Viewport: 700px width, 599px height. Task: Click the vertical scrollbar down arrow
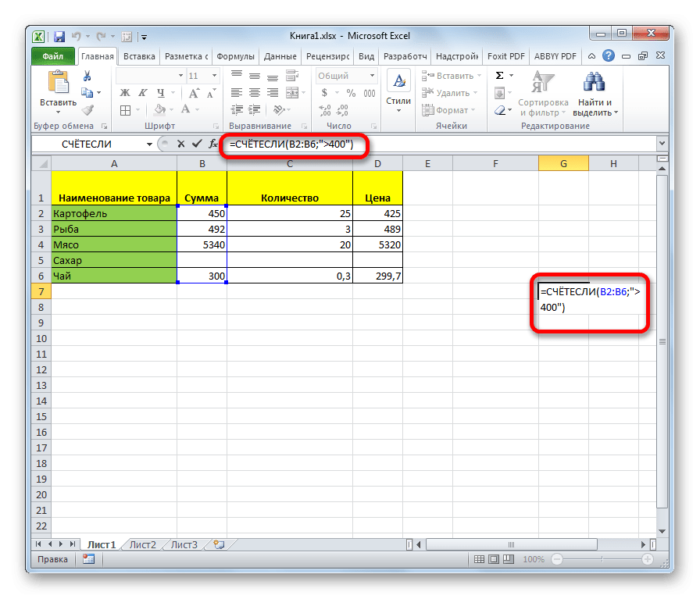coord(662,531)
